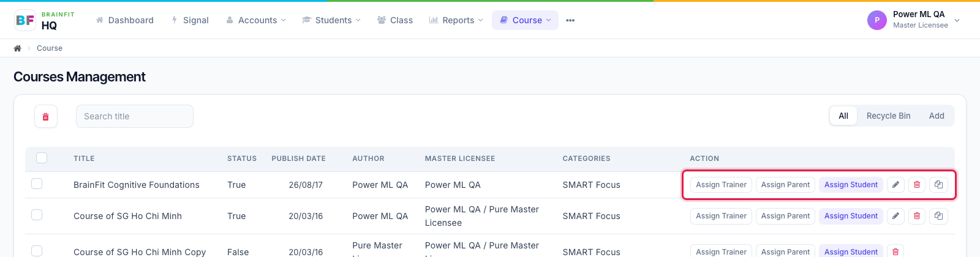This screenshot has width=980, height=257.
Task: Assign Trainer for Course of SG Ho Chi Minh
Action: coord(721,216)
